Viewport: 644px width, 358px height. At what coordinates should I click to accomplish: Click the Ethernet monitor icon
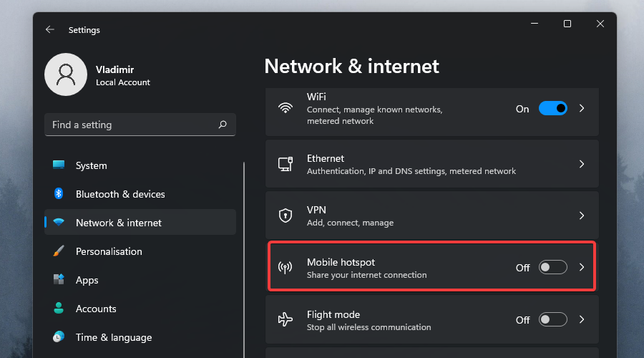tap(286, 164)
